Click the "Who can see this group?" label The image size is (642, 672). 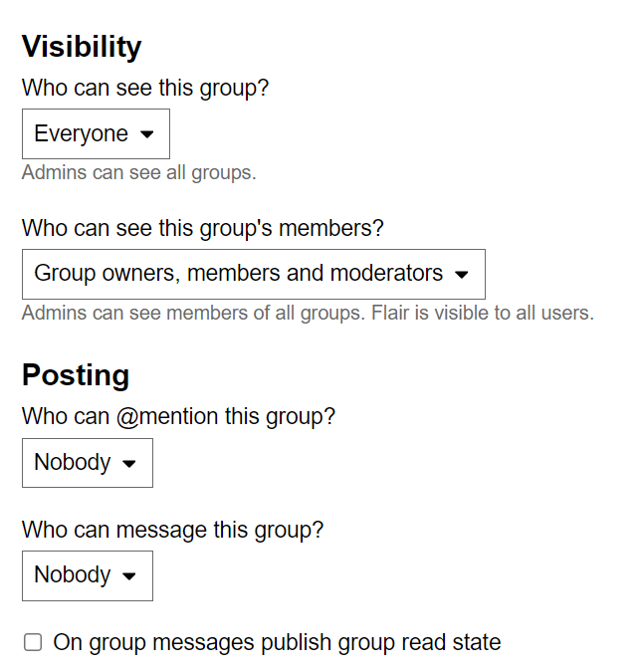coord(145,88)
